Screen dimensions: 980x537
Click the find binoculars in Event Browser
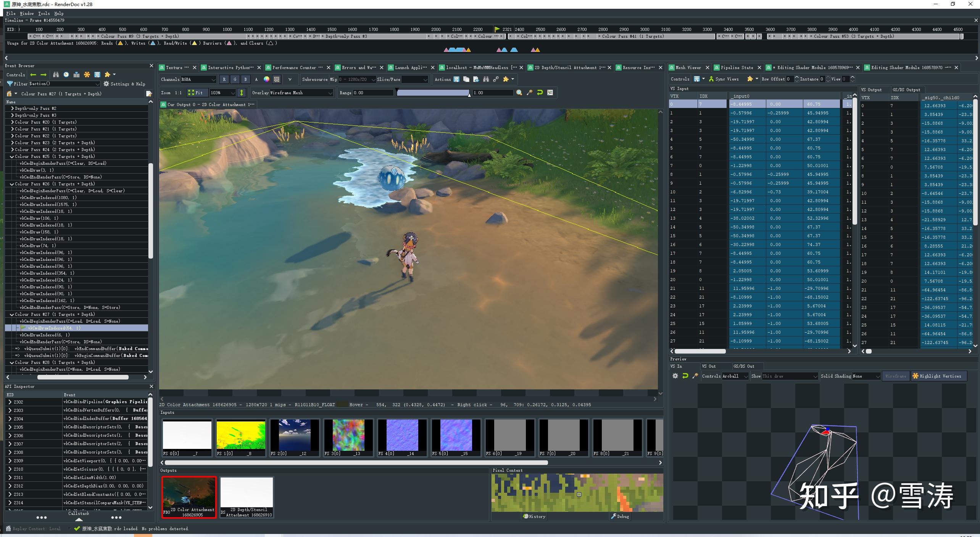[56, 75]
